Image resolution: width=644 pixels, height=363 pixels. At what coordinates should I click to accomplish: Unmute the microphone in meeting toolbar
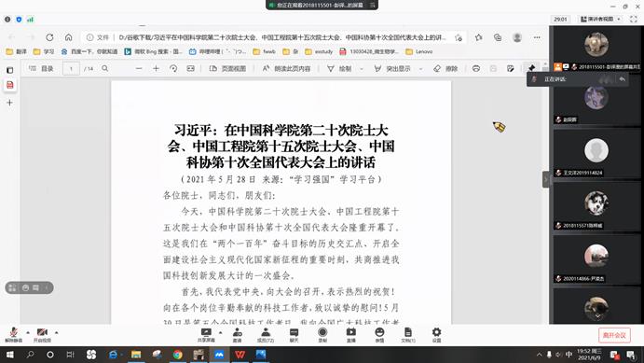13,335
